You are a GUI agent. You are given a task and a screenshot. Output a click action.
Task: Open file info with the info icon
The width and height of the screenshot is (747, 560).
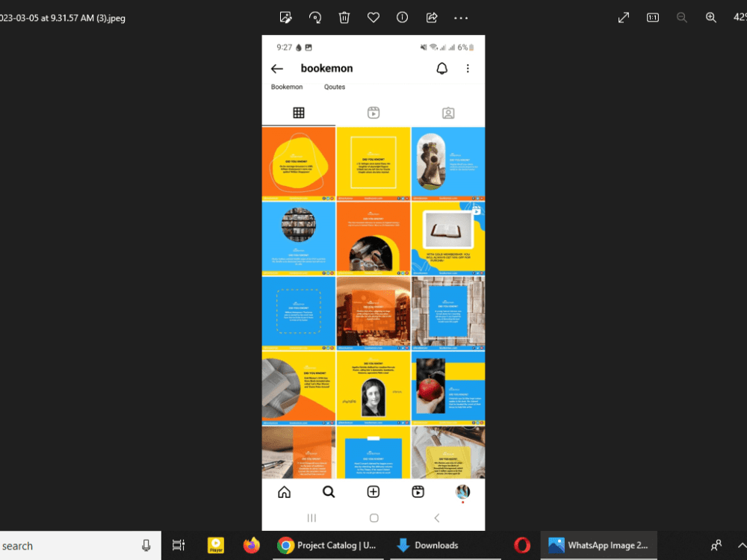pos(402,18)
